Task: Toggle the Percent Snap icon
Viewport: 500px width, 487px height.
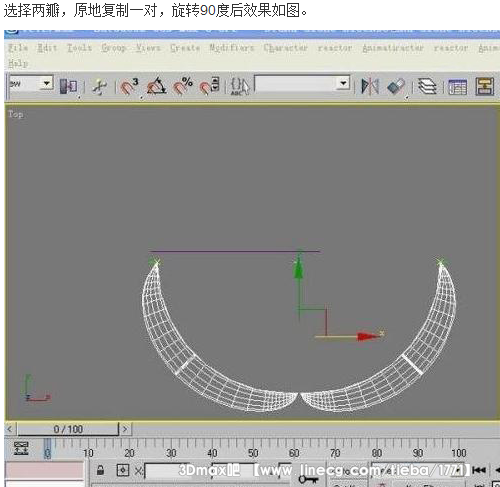Action: point(183,87)
